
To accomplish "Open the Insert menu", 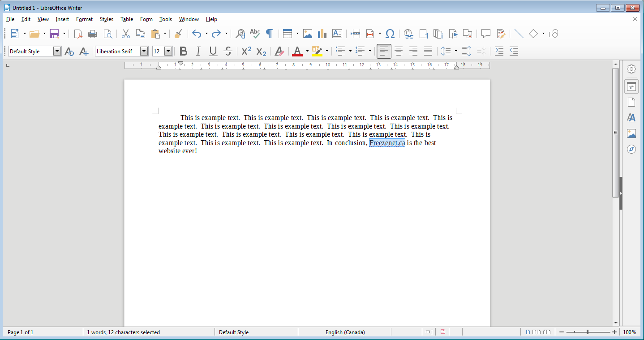I will coord(62,19).
